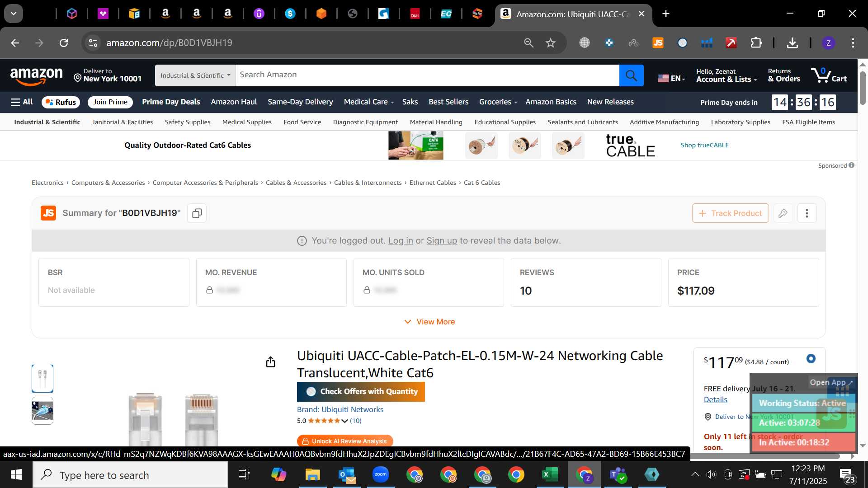The height and width of the screenshot is (488, 868).
Task: Expand View More in Jungle Scout summary
Action: click(x=429, y=322)
